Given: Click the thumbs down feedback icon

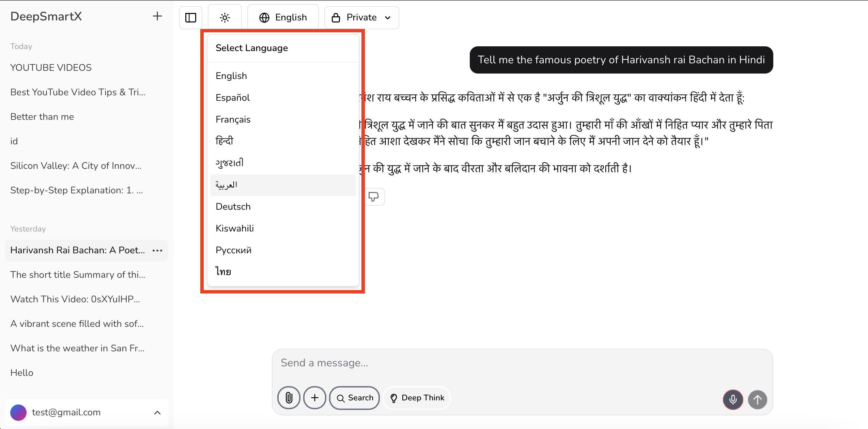Looking at the screenshot, I should (374, 197).
